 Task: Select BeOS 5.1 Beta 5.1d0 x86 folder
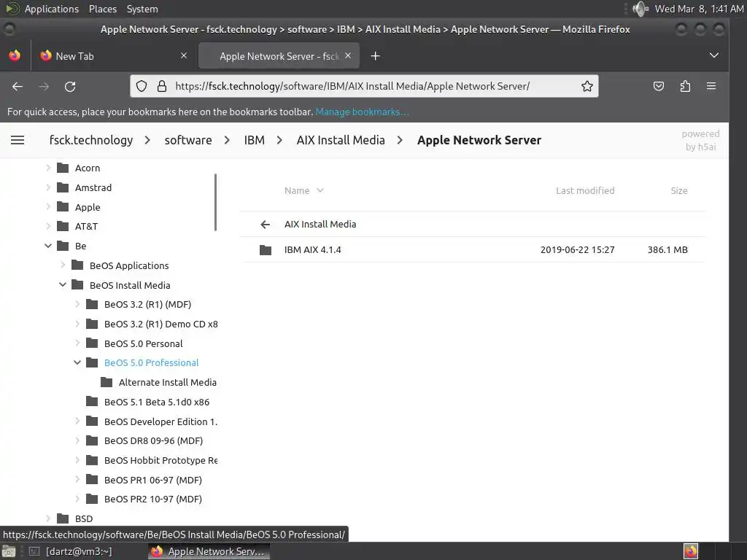(157, 402)
